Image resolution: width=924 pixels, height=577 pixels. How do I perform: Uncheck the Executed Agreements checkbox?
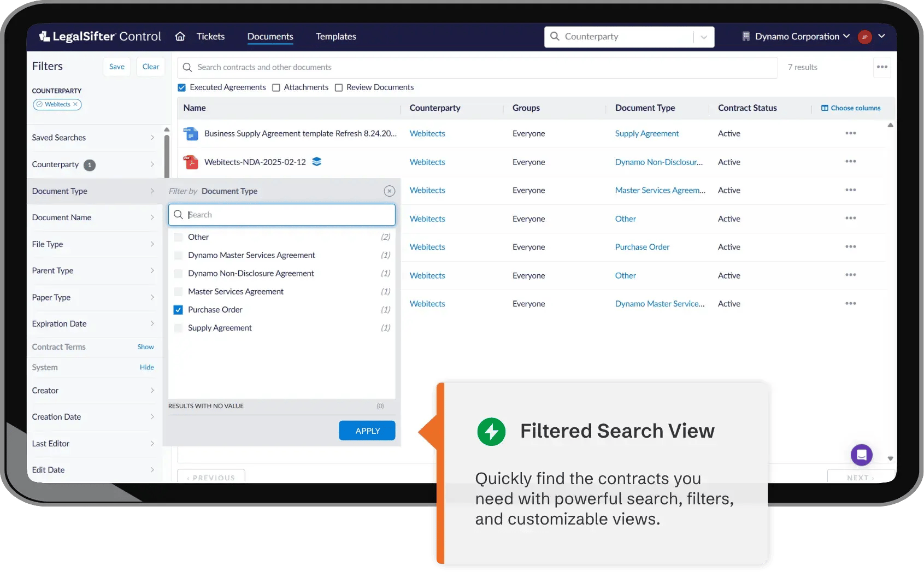pos(182,87)
